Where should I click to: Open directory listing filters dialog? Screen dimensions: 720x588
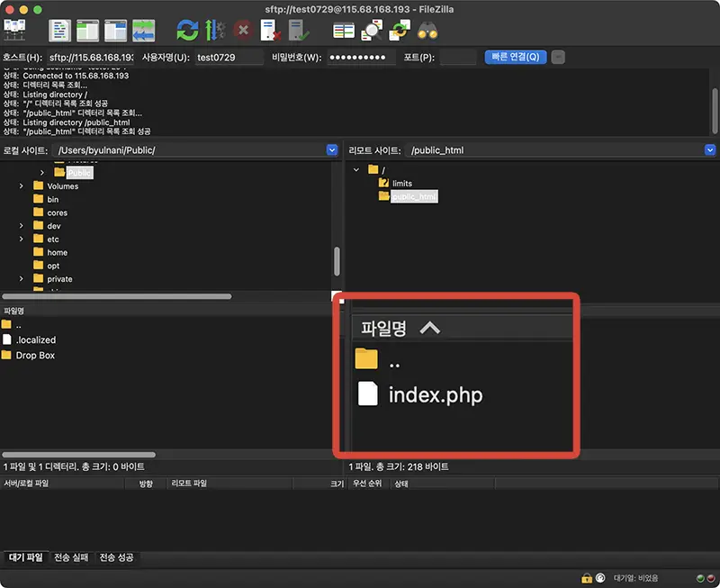[x=344, y=31]
